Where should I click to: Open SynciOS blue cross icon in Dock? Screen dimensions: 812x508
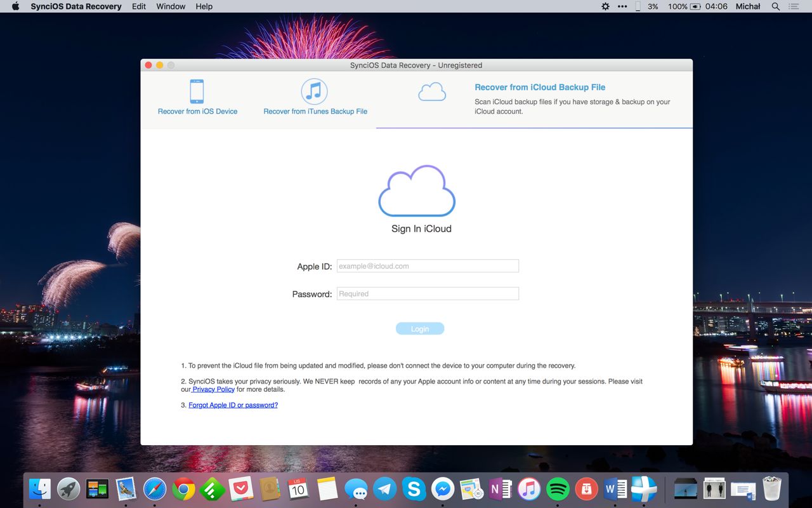[644, 489]
